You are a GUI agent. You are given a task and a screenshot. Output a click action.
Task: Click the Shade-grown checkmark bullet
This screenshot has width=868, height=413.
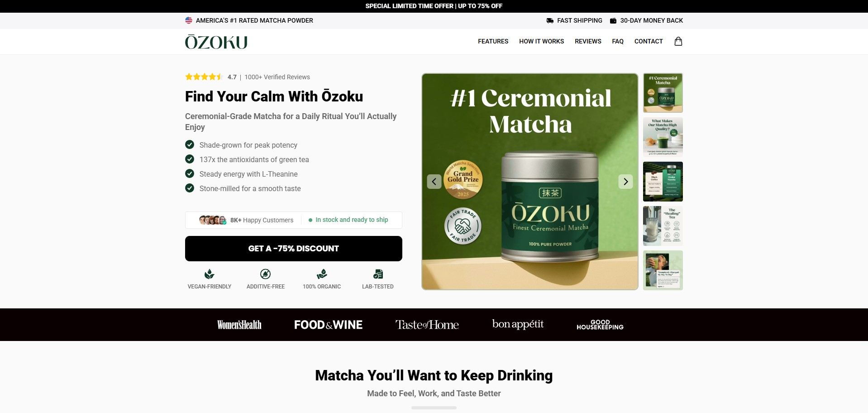(190, 144)
